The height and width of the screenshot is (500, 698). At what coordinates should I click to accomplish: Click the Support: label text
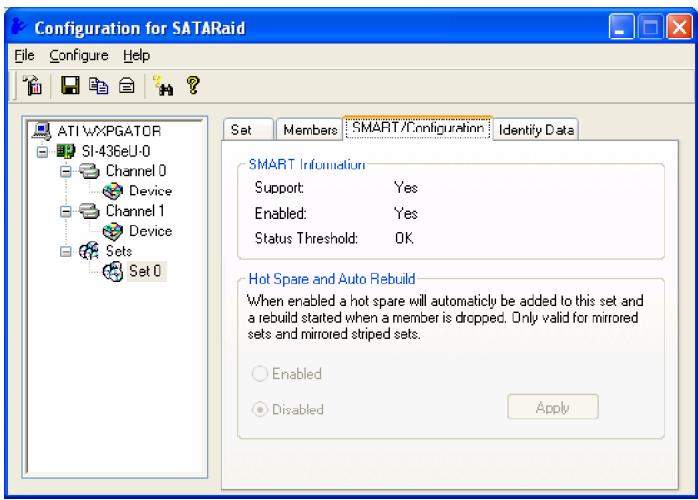pyautogui.click(x=279, y=187)
